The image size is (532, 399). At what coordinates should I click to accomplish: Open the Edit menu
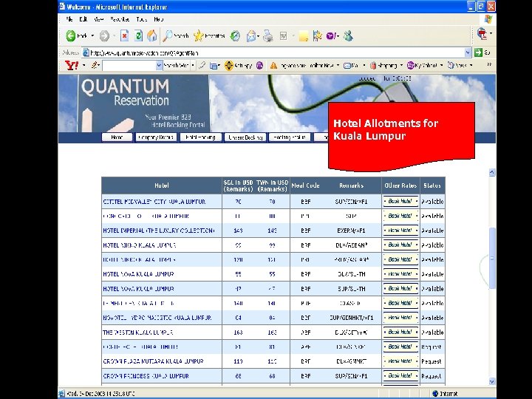tap(83, 19)
